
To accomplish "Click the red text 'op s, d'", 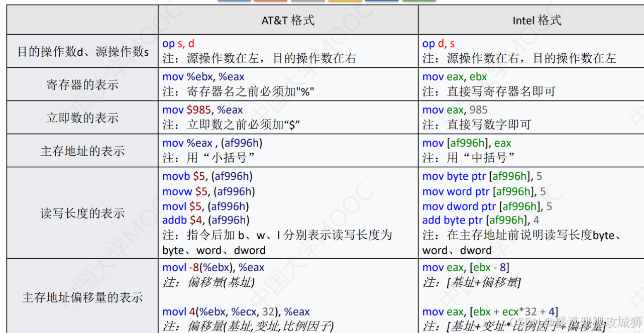I will click(178, 44).
